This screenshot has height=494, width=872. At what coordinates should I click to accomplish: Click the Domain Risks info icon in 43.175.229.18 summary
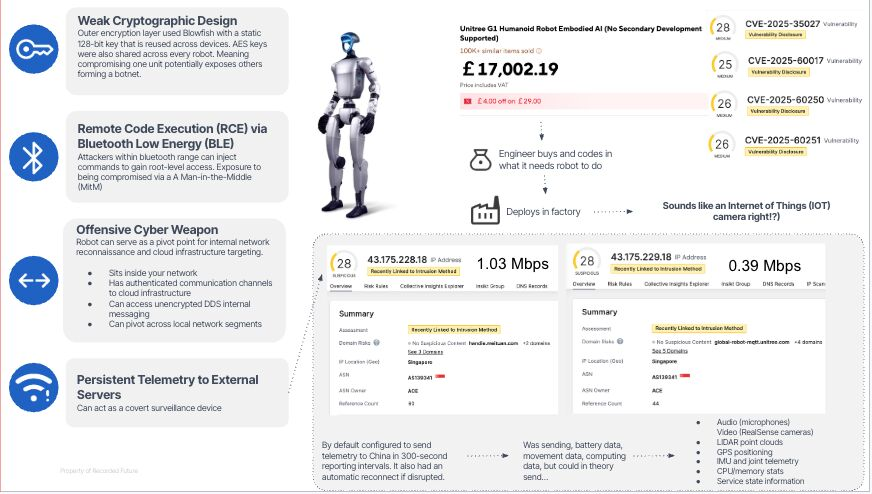tap(620, 341)
